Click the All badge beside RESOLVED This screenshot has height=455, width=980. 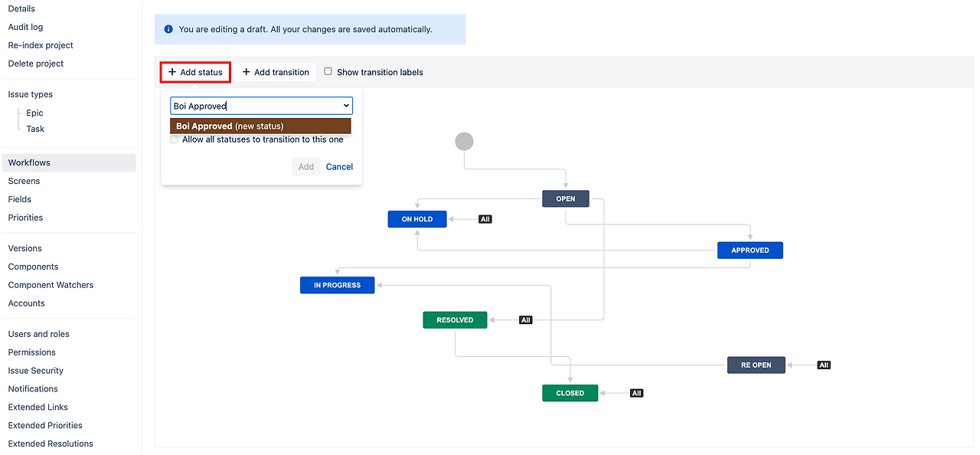point(525,320)
